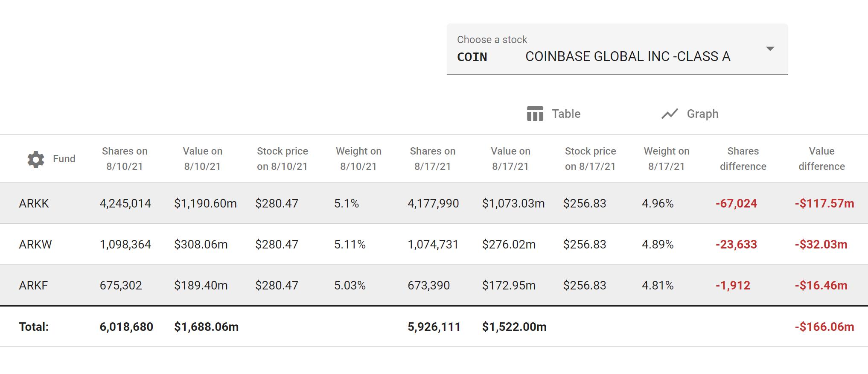The width and height of the screenshot is (868, 374).
Task: Sort by Shares on 8/10/21 column header
Action: pos(125,159)
